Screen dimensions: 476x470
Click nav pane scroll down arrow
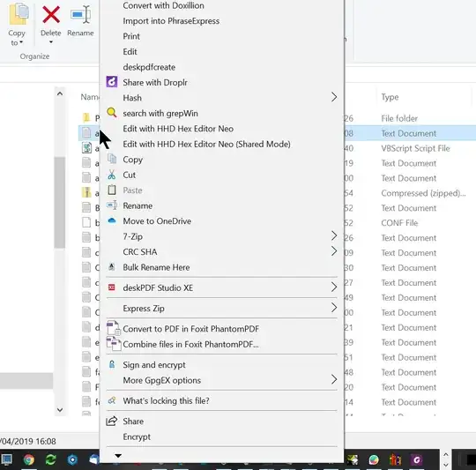click(x=60, y=410)
